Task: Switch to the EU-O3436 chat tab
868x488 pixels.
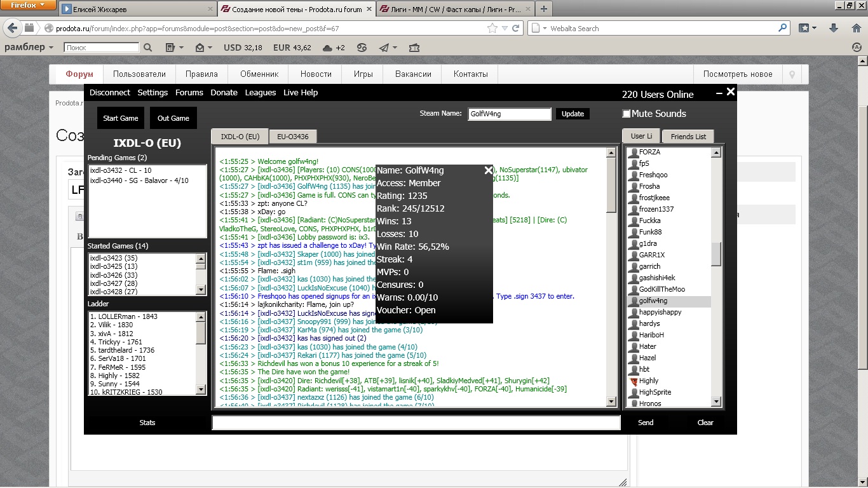Action: (292, 137)
